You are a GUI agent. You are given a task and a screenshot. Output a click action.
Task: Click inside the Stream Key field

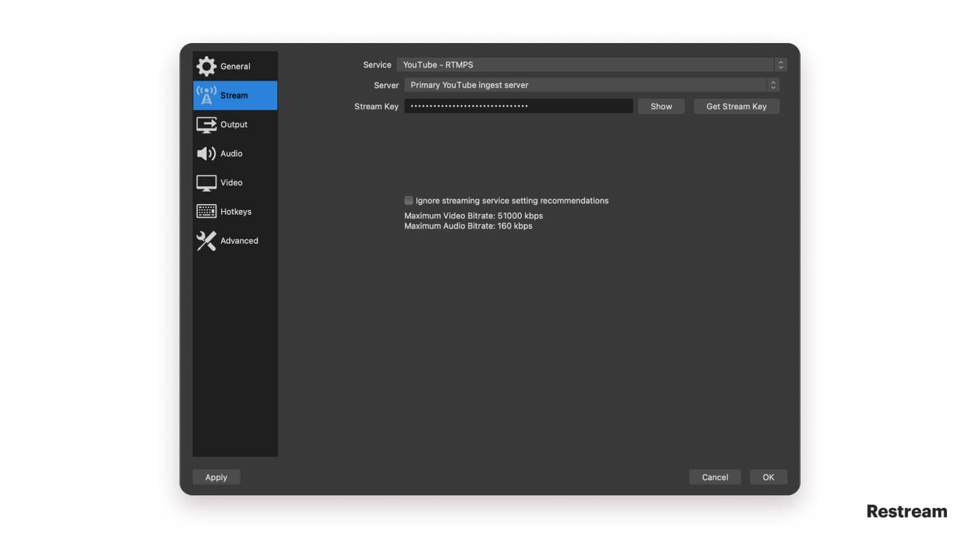(x=518, y=106)
